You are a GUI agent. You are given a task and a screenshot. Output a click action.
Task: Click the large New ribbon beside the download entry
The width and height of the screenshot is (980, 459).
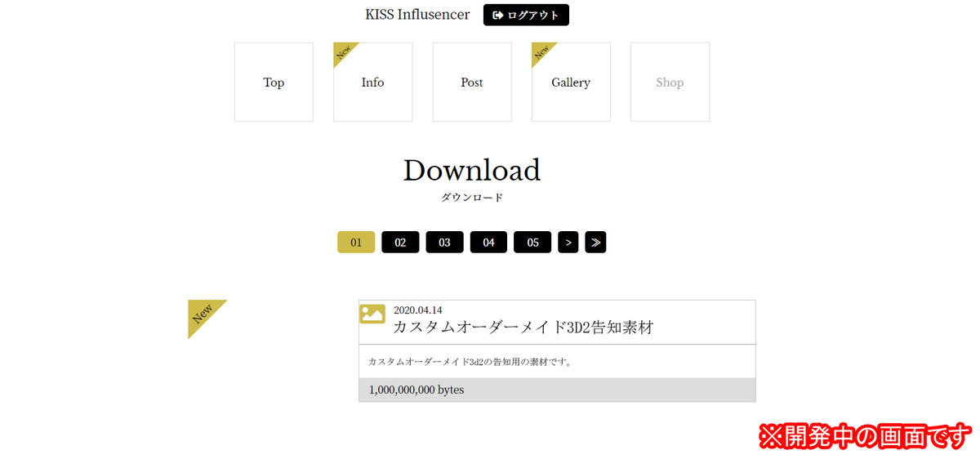point(202,314)
